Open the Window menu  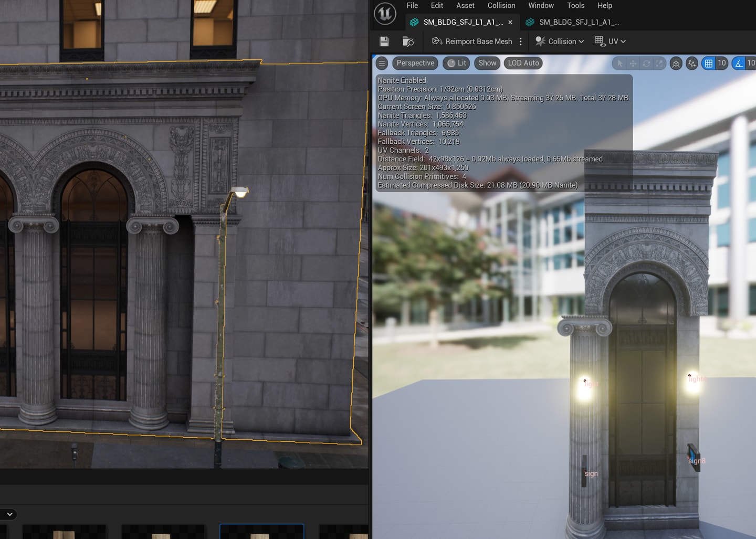coord(541,5)
